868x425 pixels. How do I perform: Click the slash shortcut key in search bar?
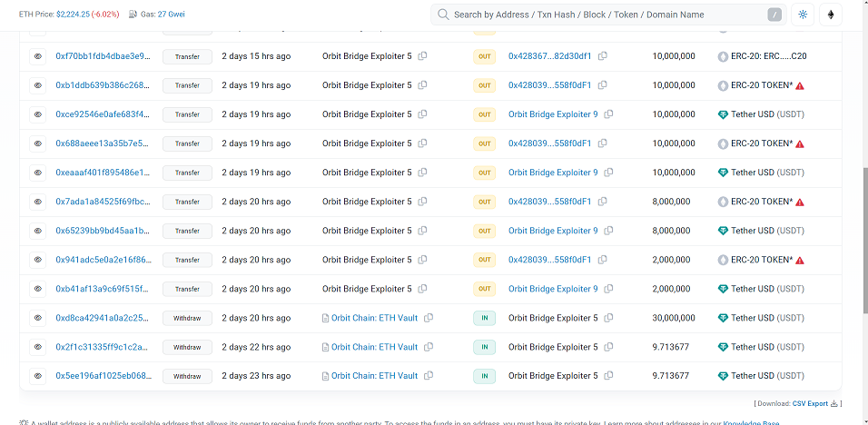coord(774,15)
